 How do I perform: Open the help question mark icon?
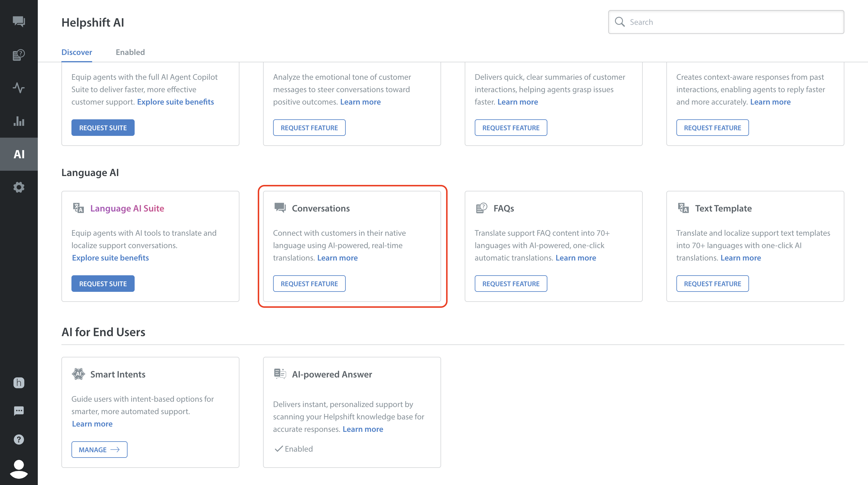coord(19,440)
